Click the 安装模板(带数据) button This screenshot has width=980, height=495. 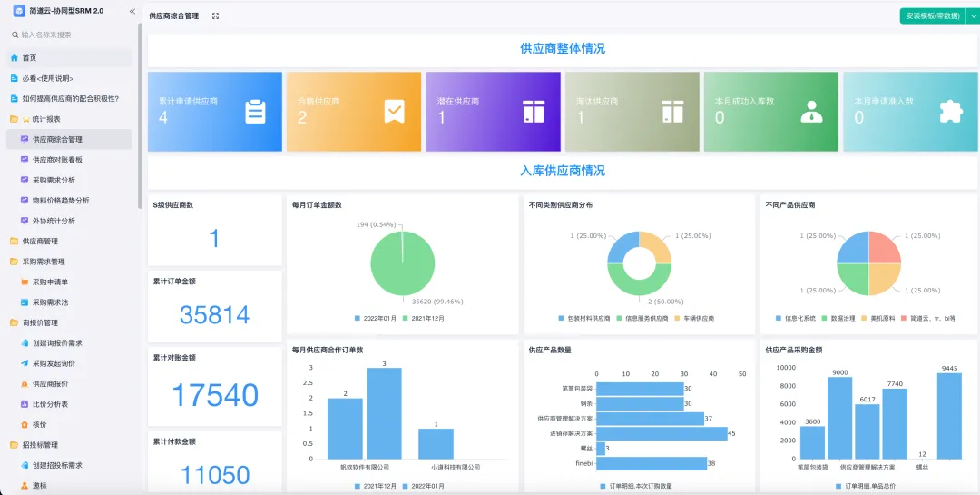pyautogui.click(x=933, y=16)
